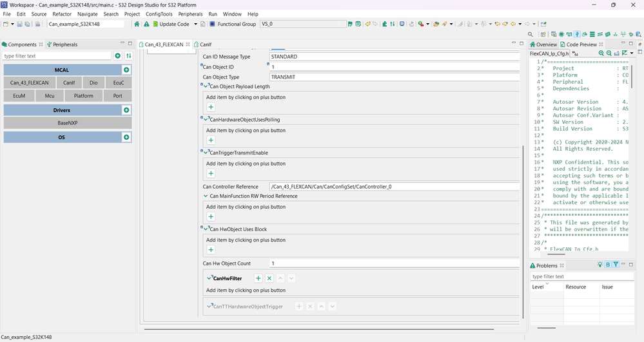Viewport: 644px width, 342px height.
Task: Select the BaseNXP driver button
Action: (x=68, y=123)
